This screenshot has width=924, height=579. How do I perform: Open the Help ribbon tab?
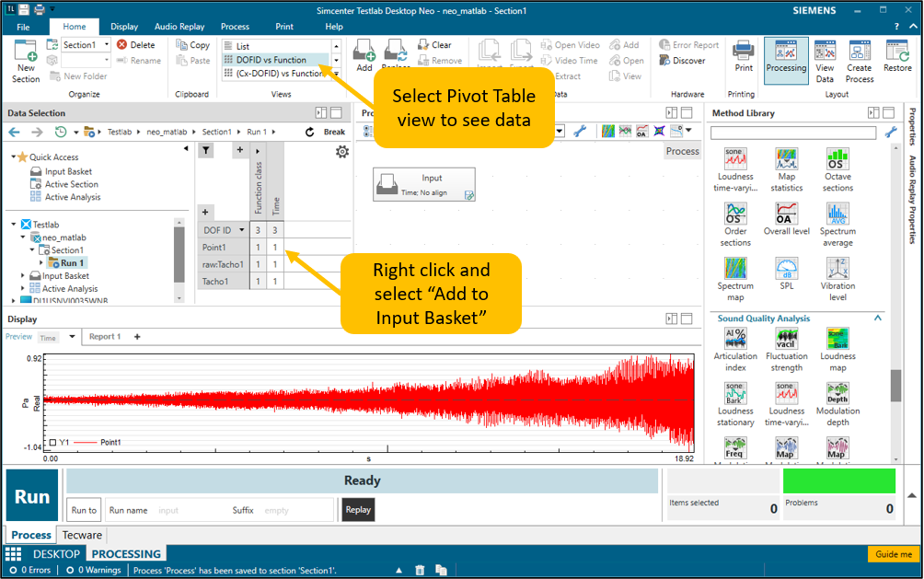(333, 27)
